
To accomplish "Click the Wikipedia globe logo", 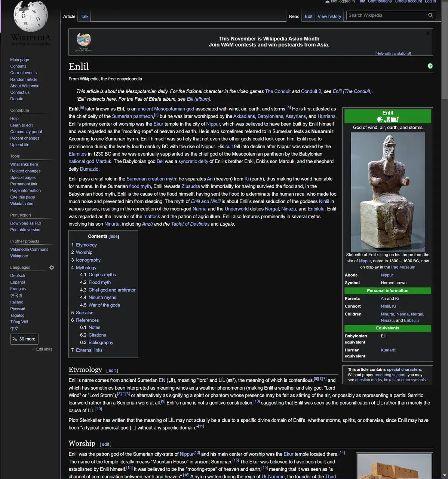I will 31,17.
